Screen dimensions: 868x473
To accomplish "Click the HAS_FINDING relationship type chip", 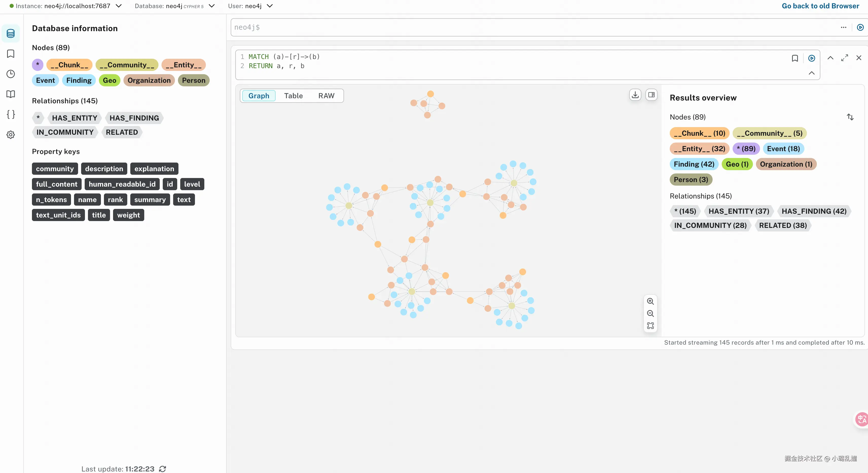I will tap(134, 118).
